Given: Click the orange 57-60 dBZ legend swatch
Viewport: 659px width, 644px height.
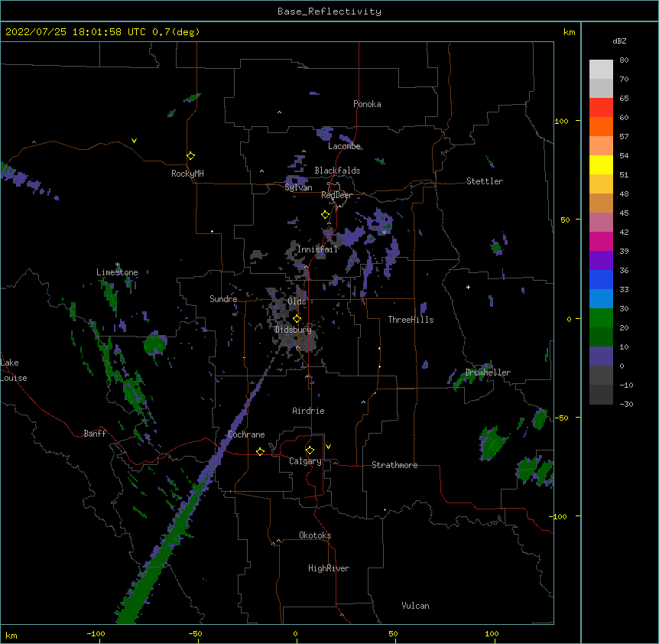Looking at the screenshot, I should [x=601, y=126].
